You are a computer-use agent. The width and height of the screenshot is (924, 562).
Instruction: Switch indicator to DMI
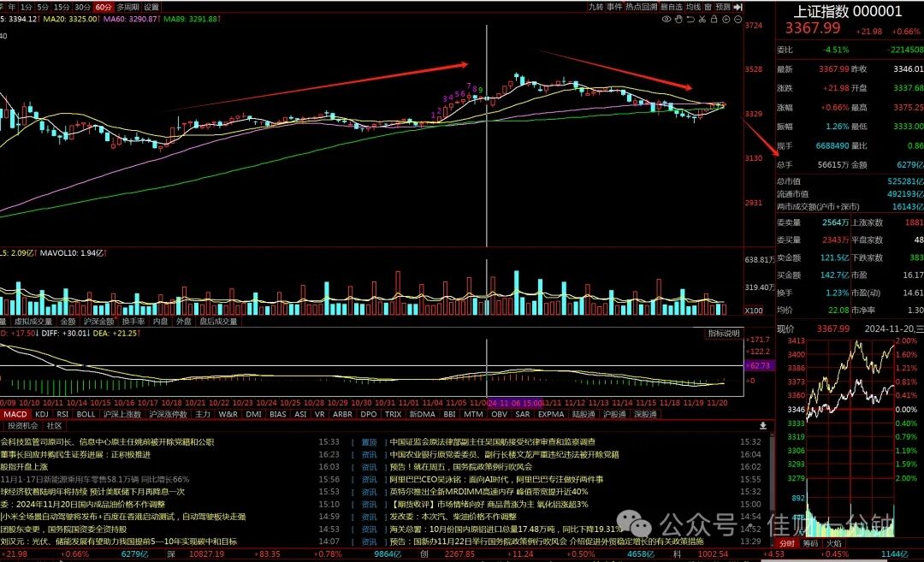[254, 414]
